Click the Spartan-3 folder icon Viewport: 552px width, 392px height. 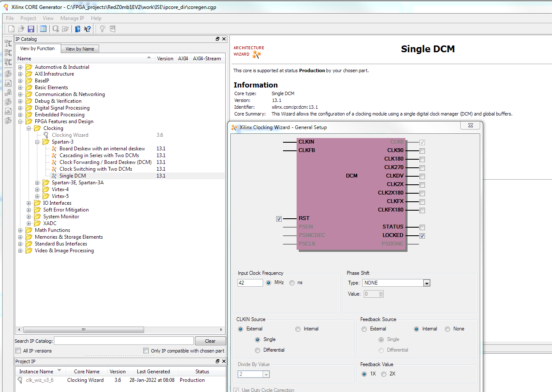point(46,142)
